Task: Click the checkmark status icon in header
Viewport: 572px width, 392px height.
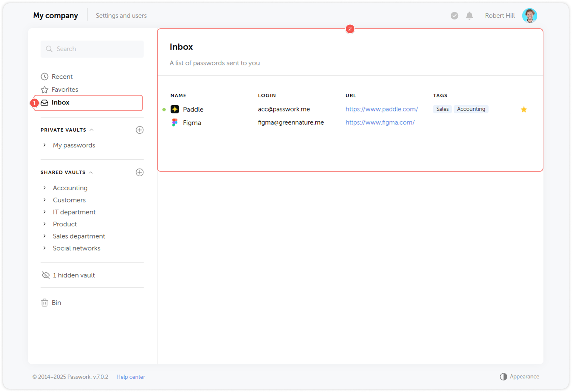Action: coord(454,16)
